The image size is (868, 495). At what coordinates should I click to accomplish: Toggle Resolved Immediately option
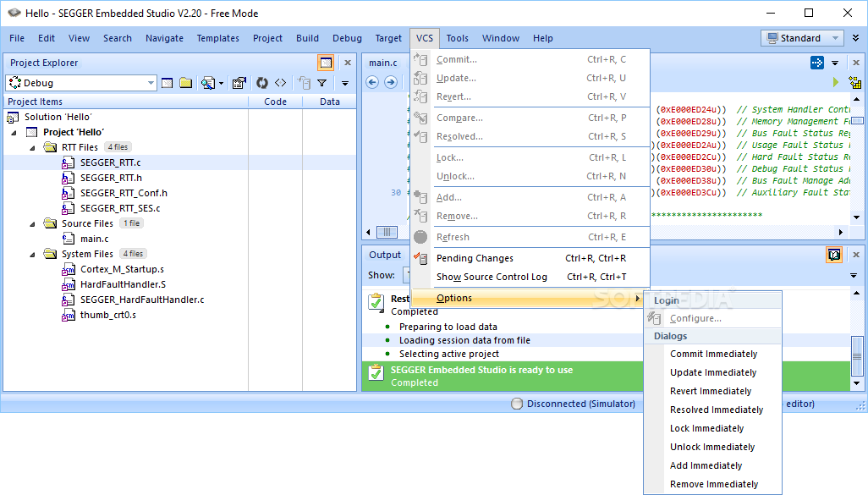coord(713,410)
